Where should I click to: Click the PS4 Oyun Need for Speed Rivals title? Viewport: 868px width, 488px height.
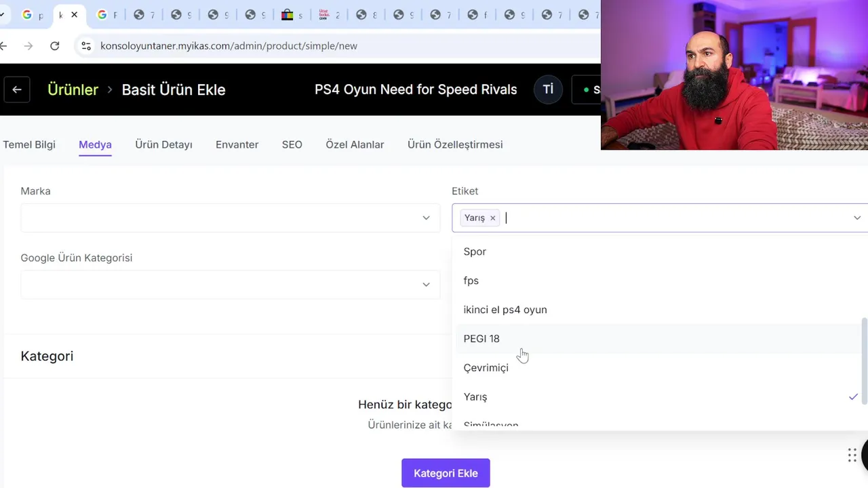(x=416, y=89)
